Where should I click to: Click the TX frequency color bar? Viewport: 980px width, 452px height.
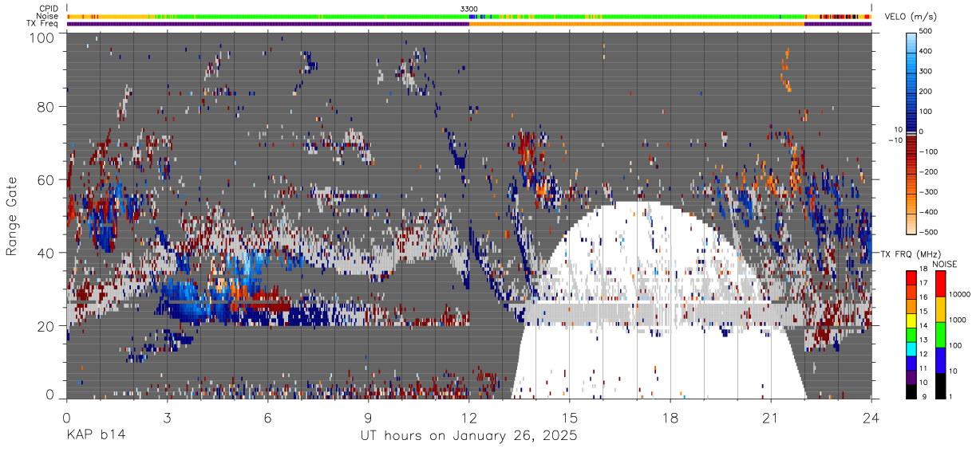[x=911, y=335]
